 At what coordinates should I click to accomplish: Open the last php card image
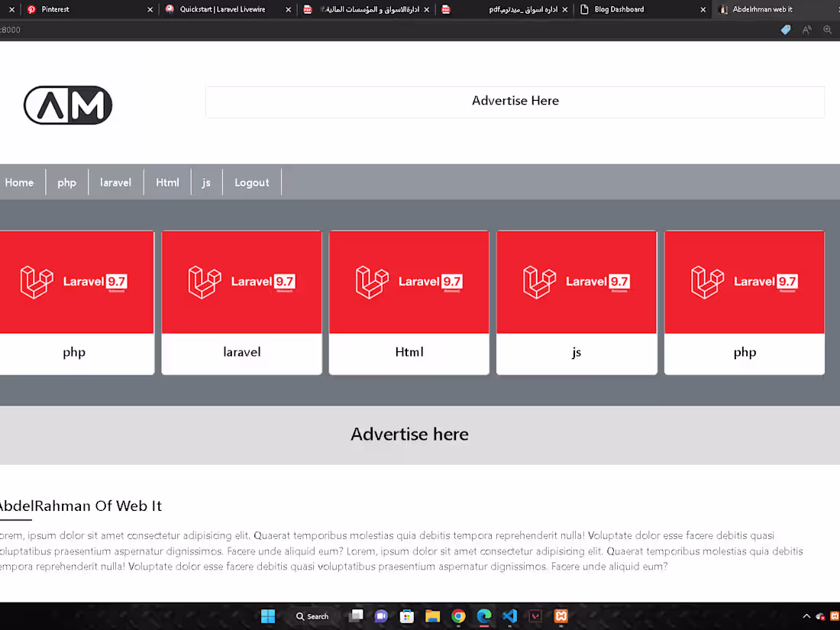click(744, 282)
